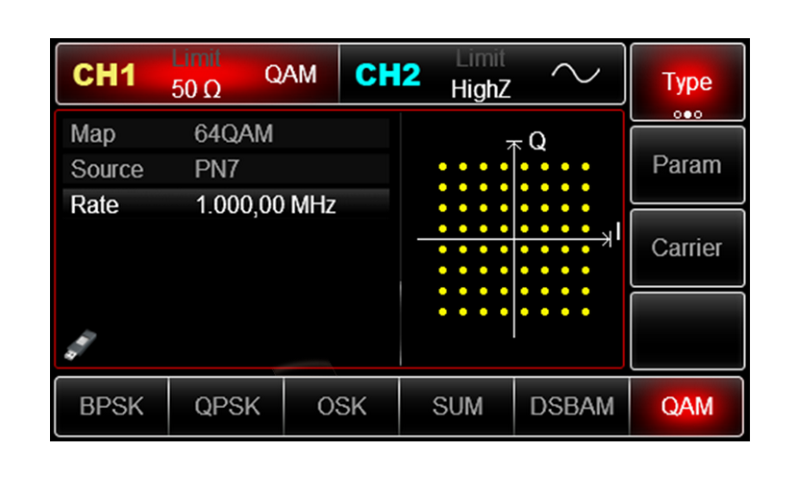
Task: Switch to the CH2 channel tab
Action: click(x=387, y=76)
